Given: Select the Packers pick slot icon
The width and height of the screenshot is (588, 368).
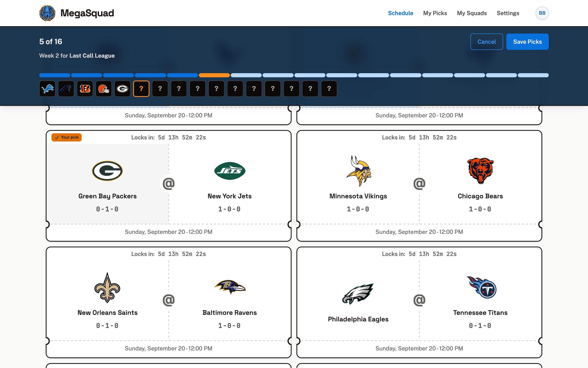Looking at the screenshot, I should point(122,89).
